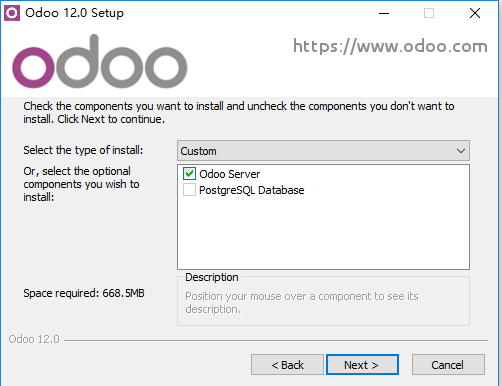Screen dimensions: 502x386
Task: Click the Description group box text
Action: 302,303
